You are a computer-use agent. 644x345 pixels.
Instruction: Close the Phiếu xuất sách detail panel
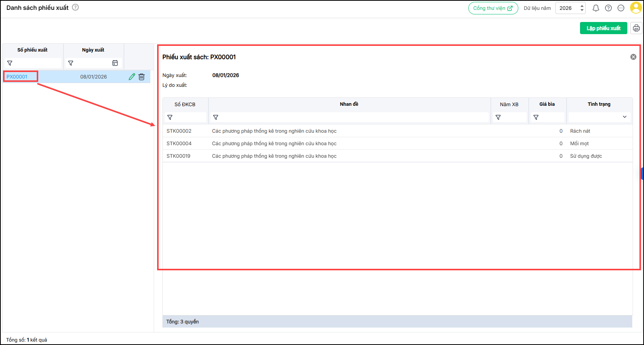click(x=633, y=57)
